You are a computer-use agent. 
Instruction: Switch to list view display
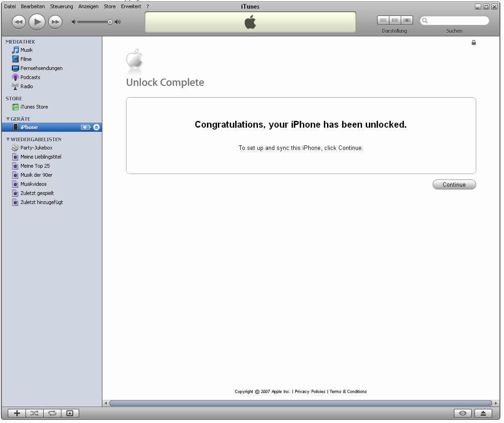(383, 20)
